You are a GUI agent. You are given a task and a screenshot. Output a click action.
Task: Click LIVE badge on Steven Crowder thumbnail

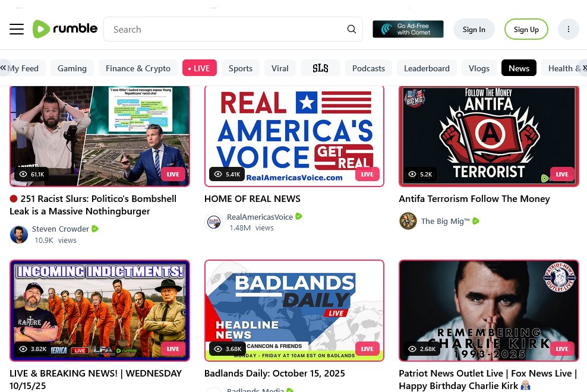pos(172,174)
